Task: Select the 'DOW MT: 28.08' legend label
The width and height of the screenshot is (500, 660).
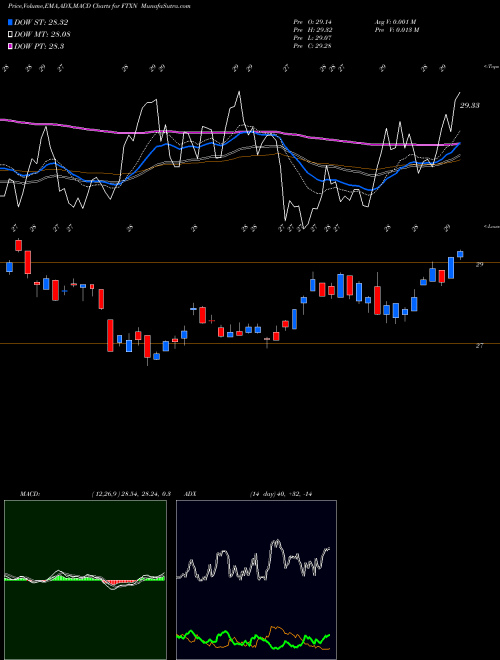Action: tap(42, 35)
